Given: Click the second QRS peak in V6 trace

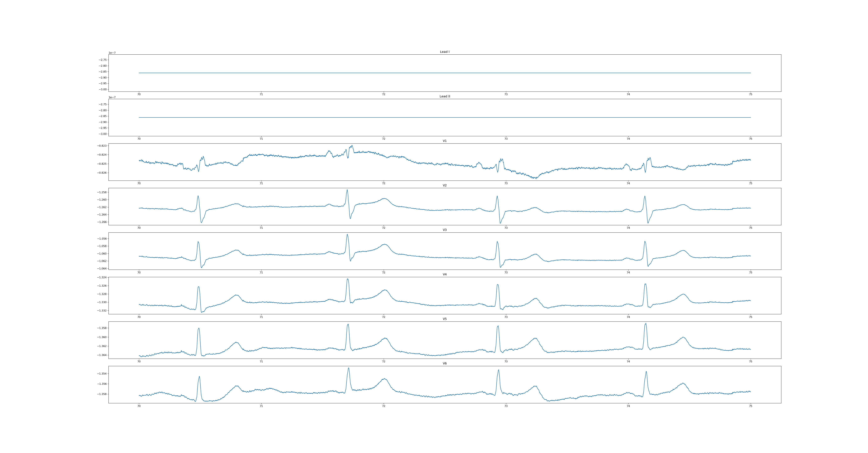Looking at the screenshot, I should pos(348,368).
